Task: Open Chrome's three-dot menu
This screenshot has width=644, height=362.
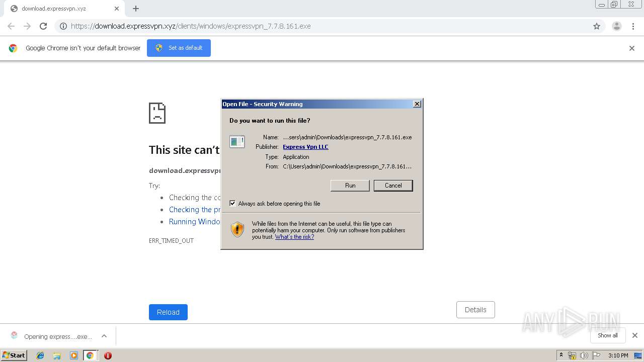Action: (x=633, y=26)
